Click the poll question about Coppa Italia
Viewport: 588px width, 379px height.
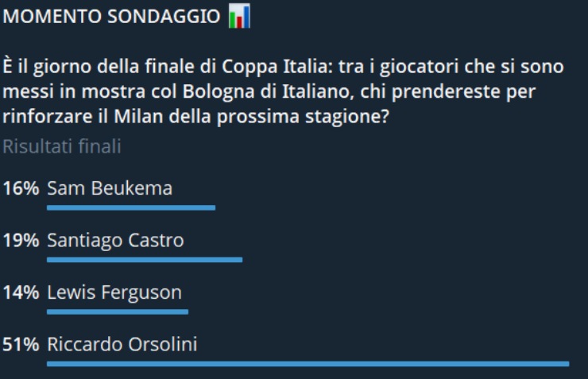tap(282, 91)
